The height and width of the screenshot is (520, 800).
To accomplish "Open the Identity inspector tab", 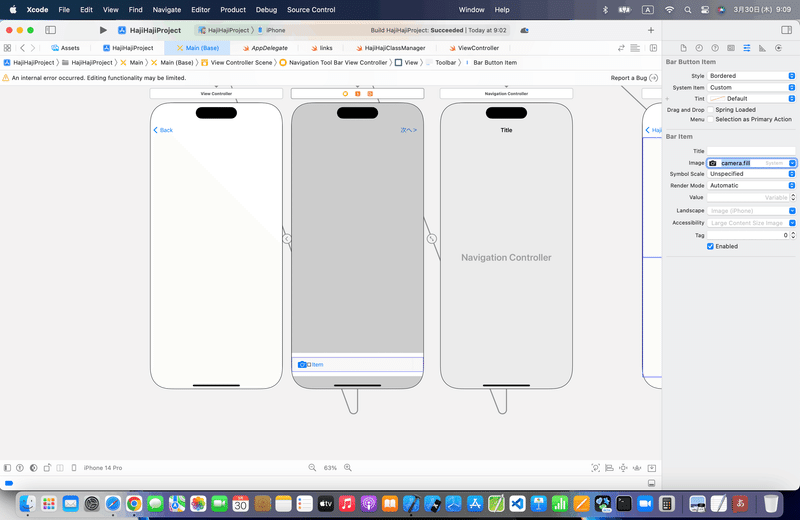I will [x=731, y=48].
